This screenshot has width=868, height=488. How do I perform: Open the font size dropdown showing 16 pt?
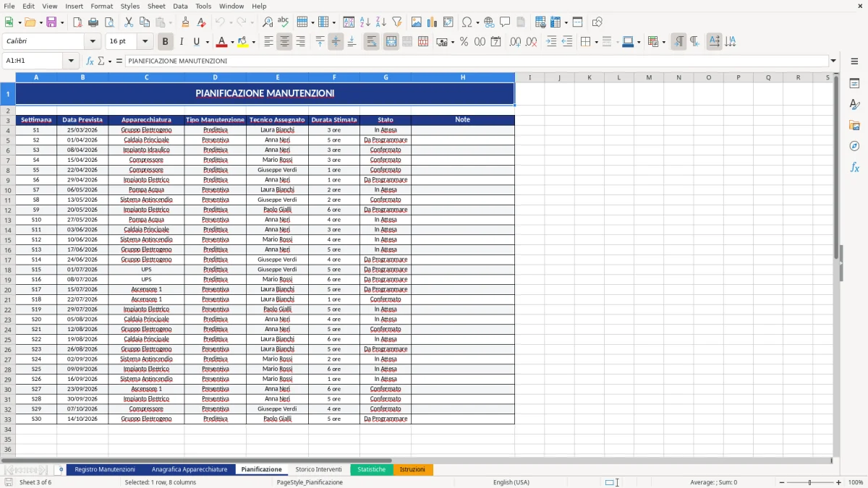click(x=143, y=41)
